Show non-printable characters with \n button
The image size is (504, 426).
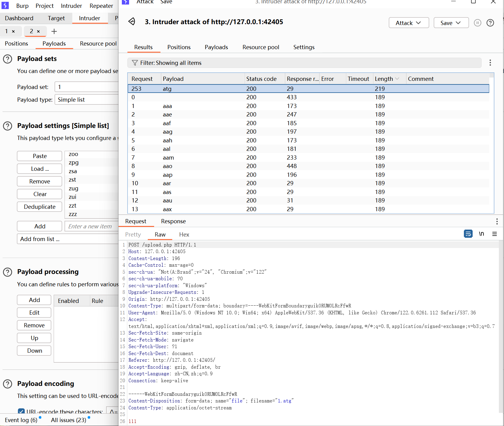pyautogui.click(x=482, y=234)
